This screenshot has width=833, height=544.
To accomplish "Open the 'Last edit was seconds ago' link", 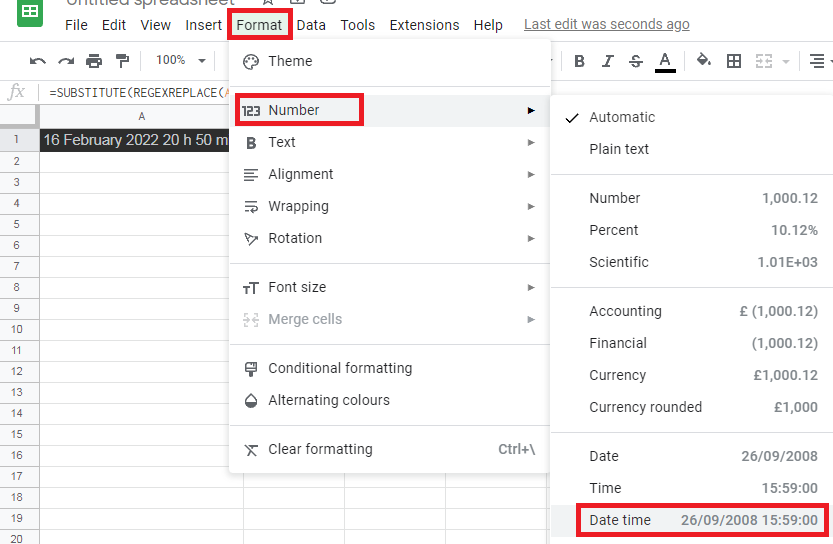I will (607, 24).
